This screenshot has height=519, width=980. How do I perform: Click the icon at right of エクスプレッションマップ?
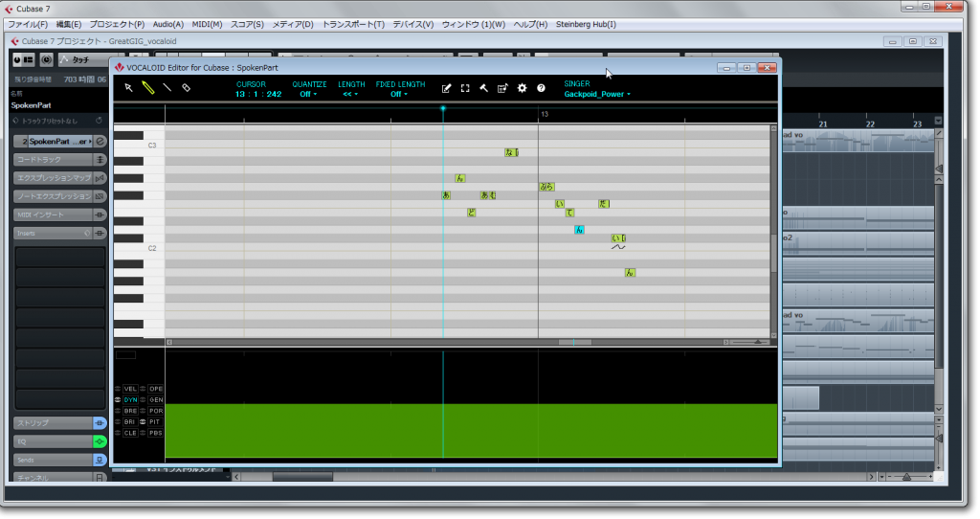(x=100, y=178)
